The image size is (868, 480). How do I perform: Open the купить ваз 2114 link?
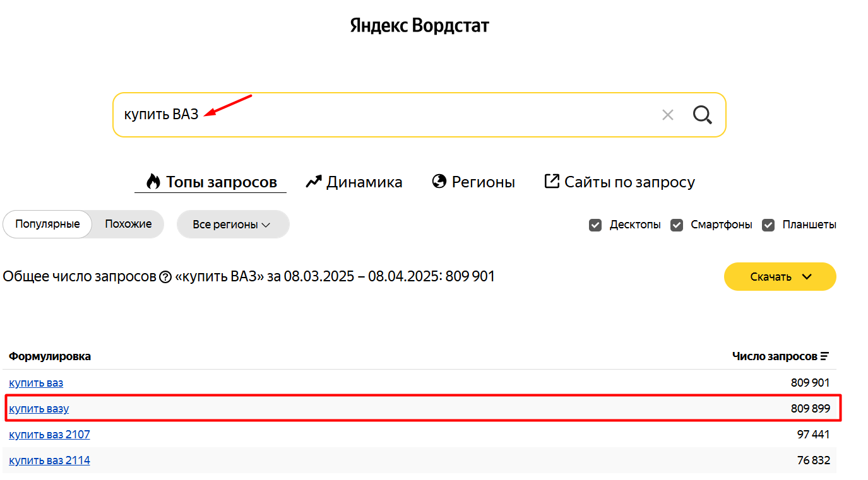(49, 460)
